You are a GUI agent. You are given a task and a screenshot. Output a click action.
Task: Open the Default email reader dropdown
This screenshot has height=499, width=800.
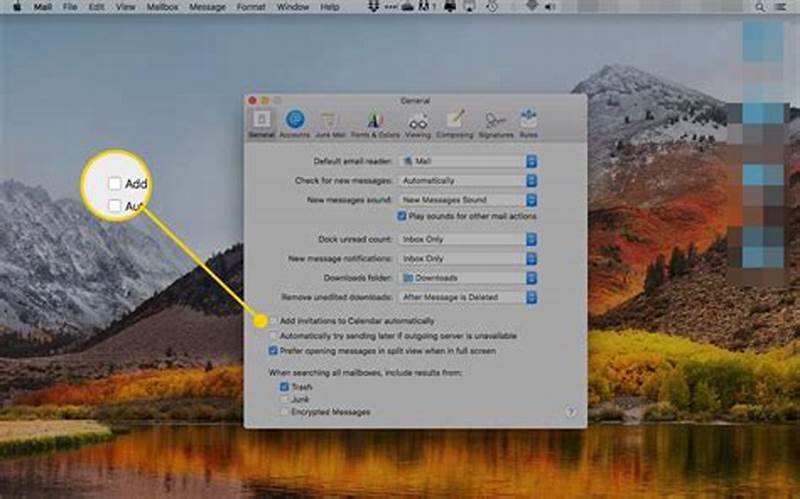pyautogui.click(x=467, y=161)
